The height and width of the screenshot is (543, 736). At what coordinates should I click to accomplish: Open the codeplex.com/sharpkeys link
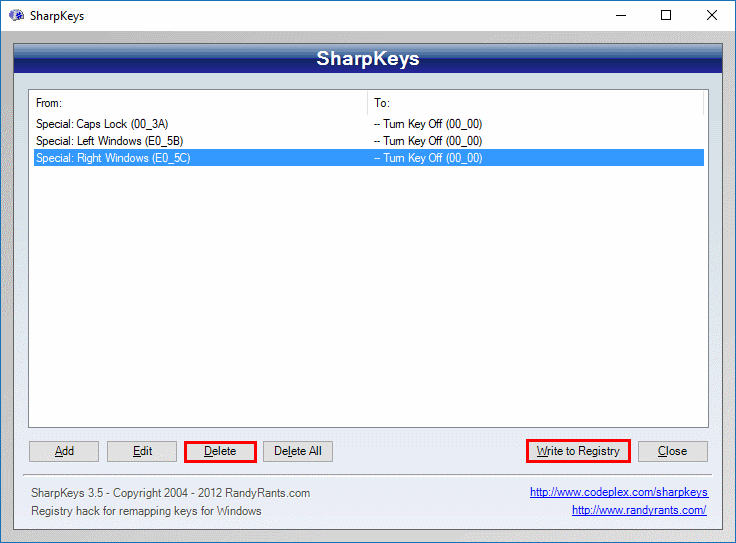click(x=619, y=492)
